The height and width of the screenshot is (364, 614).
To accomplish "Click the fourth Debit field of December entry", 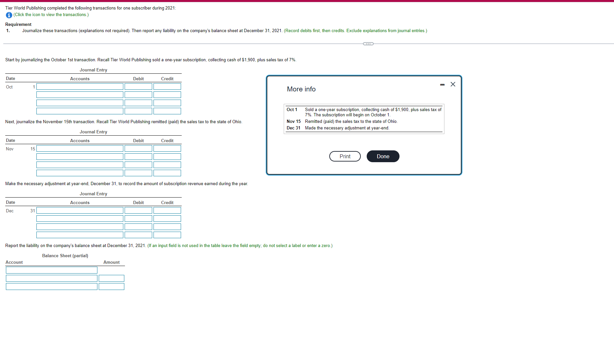I will pos(138,235).
